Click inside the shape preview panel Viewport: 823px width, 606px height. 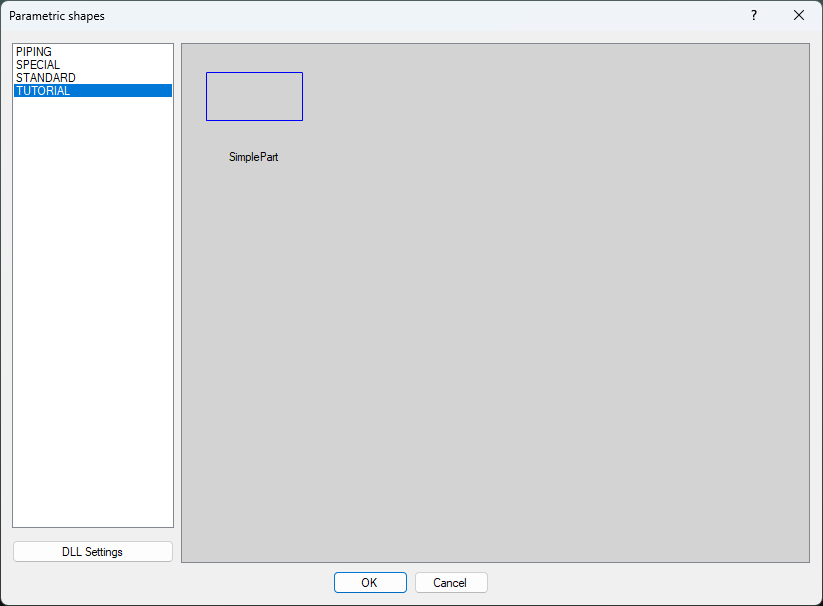495,300
